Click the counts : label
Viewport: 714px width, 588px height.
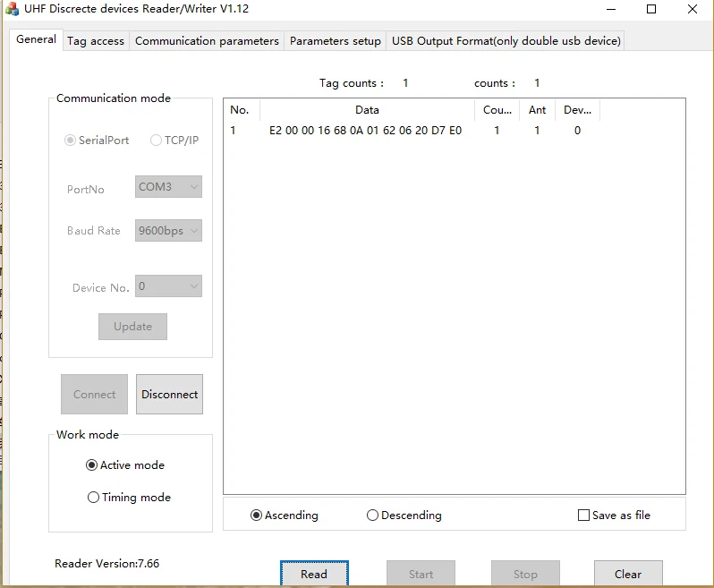[495, 83]
